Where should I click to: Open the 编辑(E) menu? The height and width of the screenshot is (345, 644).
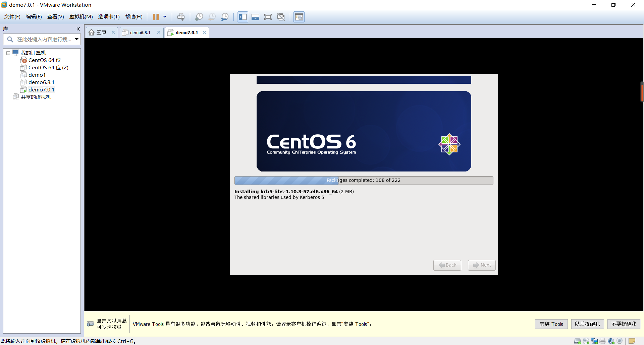[34, 17]
